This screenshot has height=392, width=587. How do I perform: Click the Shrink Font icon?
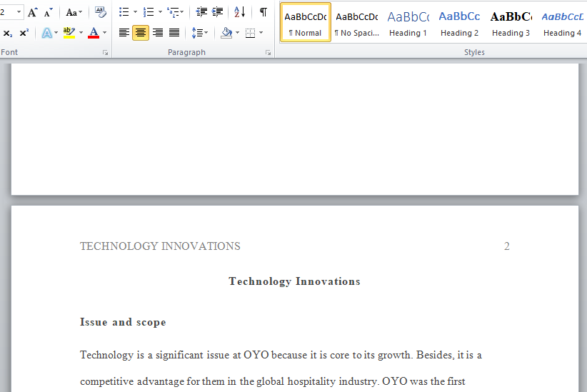click(x=49, y=13)
